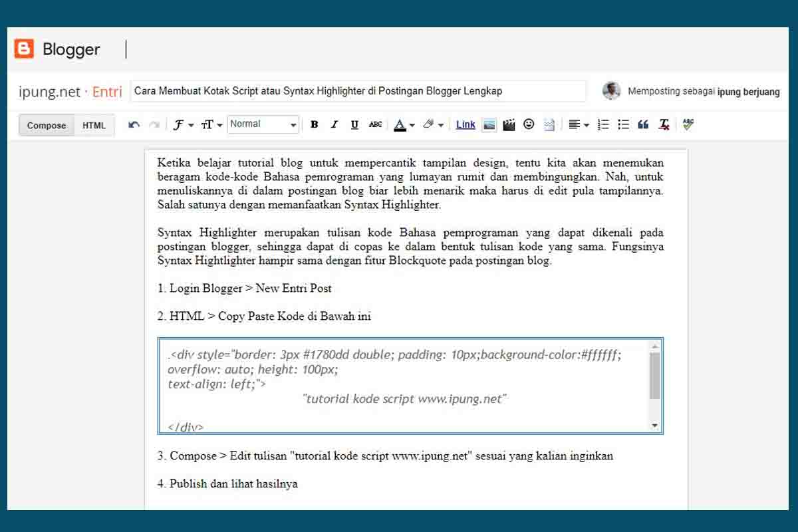Open the ipung.net blog link
The height and width of the screenshot is (532, 798).
49,92
